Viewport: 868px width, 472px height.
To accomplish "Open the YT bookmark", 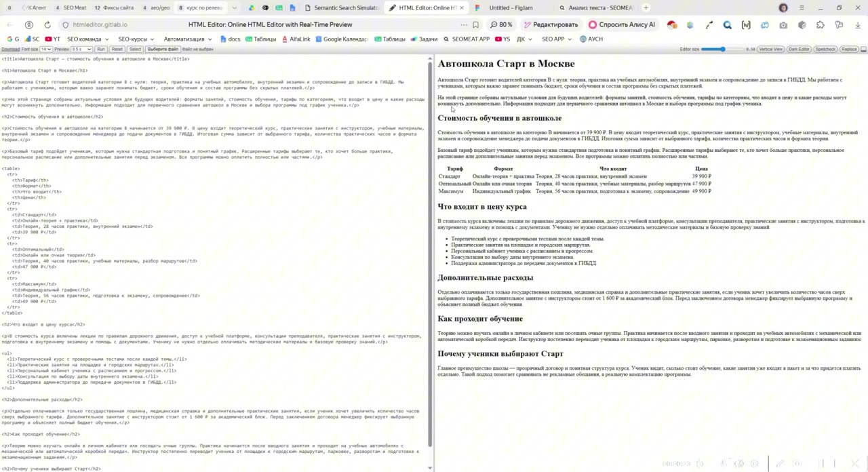I will click(x=52, y=39).
